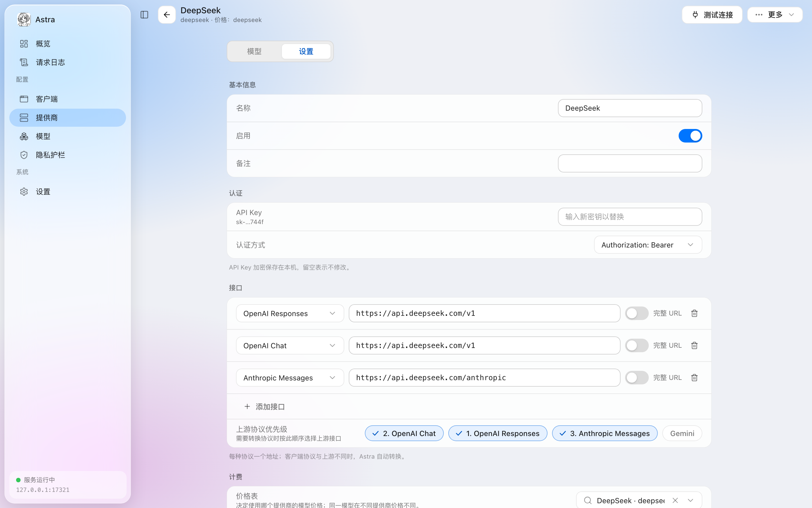Click the OpenAI Responses endpoint URL field
The width and height of the screenshot is (812, 508).
coord(484,313)
